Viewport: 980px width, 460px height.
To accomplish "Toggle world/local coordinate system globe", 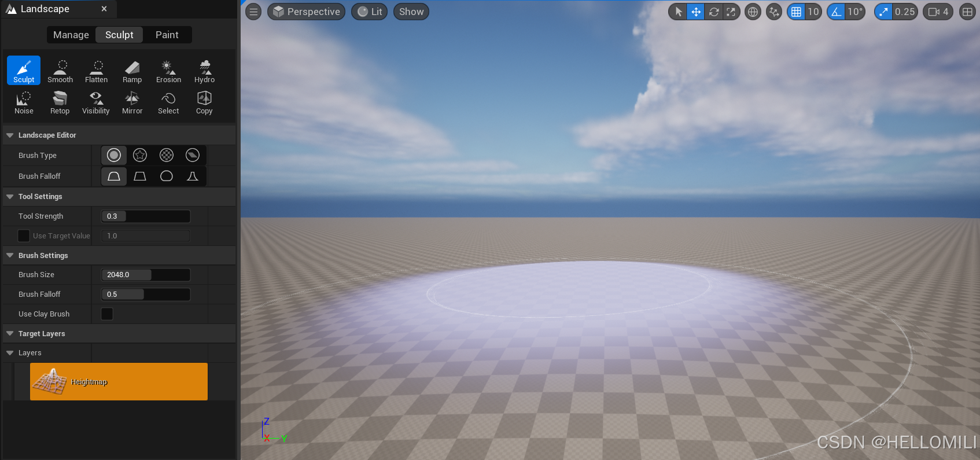I will pos(753,12).
